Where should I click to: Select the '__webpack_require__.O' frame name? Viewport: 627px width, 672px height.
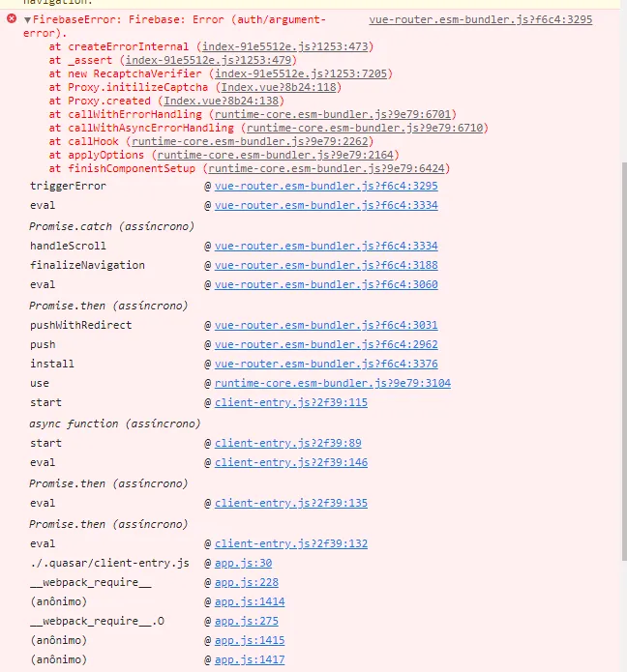[x=97, y=621]
